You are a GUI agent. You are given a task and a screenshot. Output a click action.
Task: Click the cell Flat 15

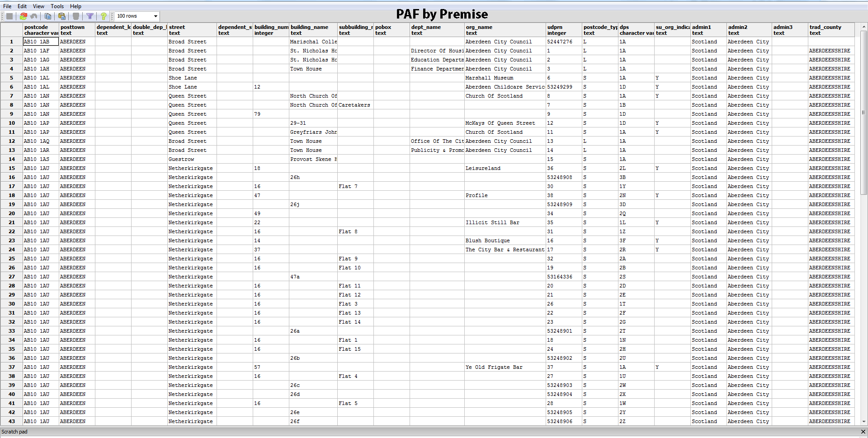click(x=355, y=349)
